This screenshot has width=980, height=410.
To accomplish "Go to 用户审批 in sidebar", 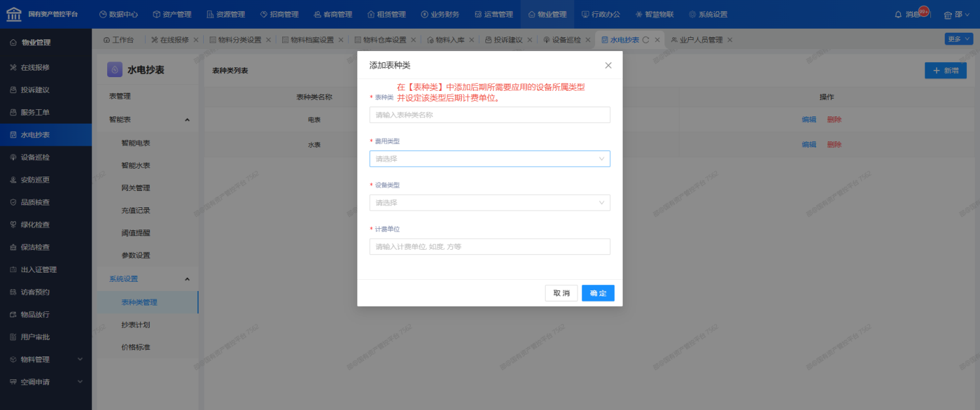I will click(x=46, y=337).
